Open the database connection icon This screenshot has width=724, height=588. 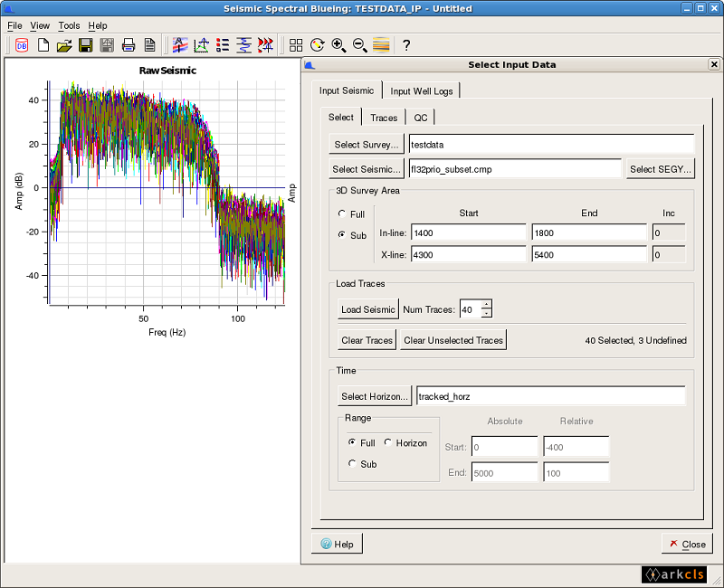20,45
